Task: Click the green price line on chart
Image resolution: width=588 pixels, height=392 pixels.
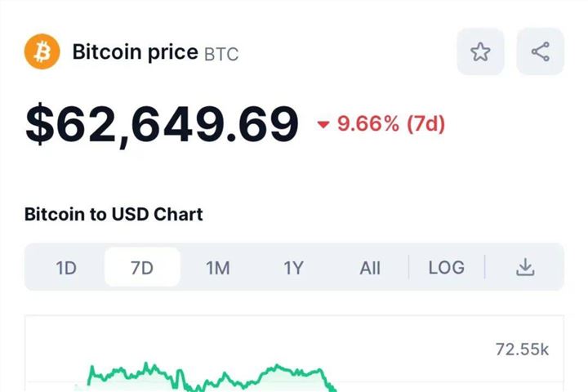Action: click(x=210, y=377)
